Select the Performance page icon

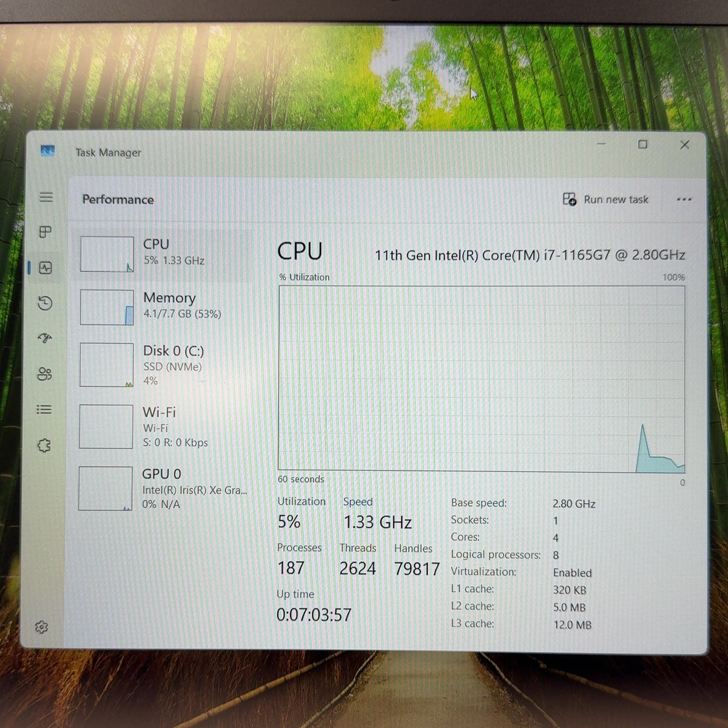tap(45, 268)
